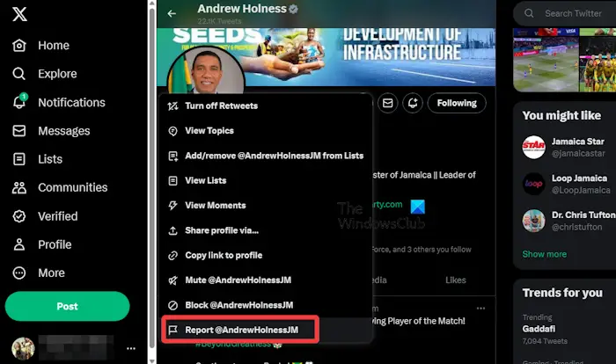Click the Add/remove from Lists icon
This screenshot has height=364, width=616.
pos(172,156)
